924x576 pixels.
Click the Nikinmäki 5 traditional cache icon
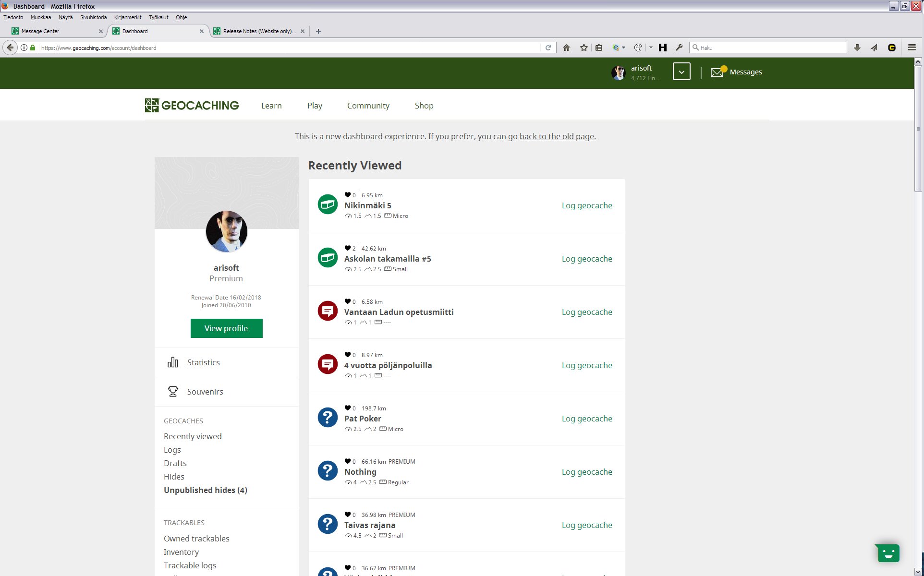point(328,205)
